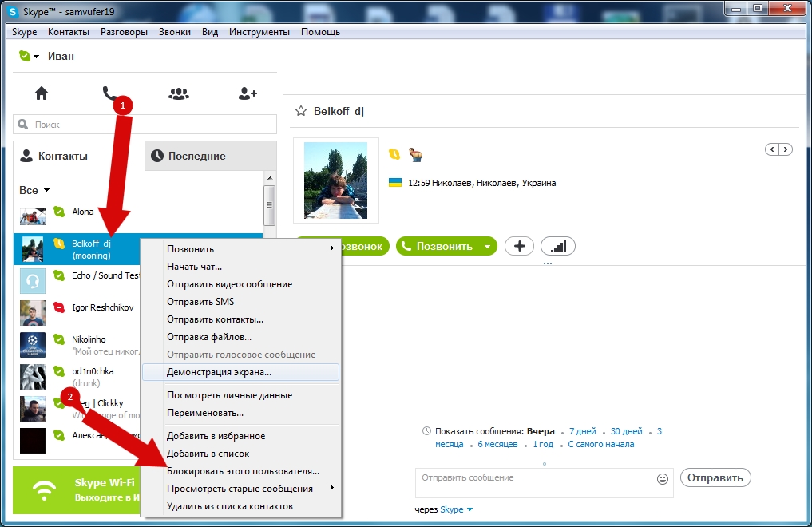Click the search magnifier icon
812x527 pixels.
point(23,125)
